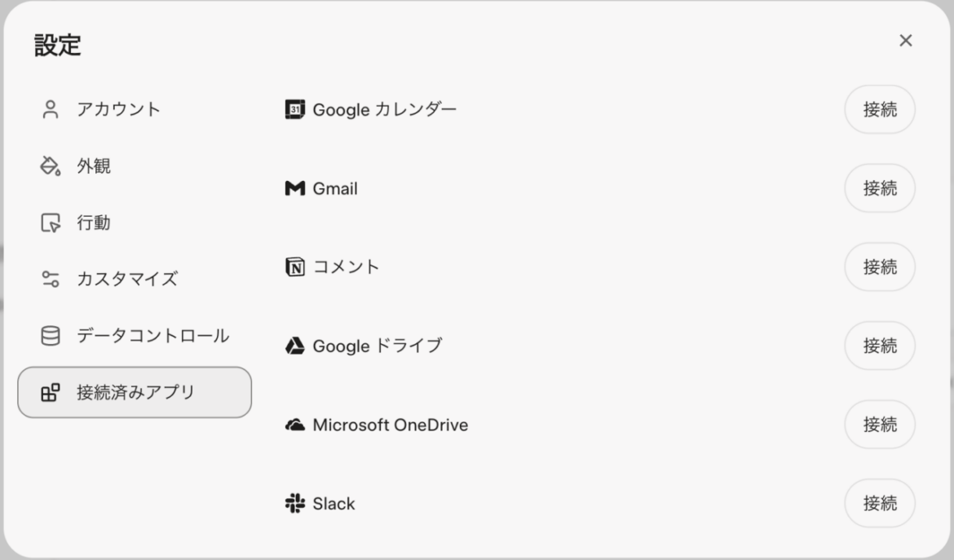Click the アカウント person icon
954x560 pixels.
pos(51,110)
